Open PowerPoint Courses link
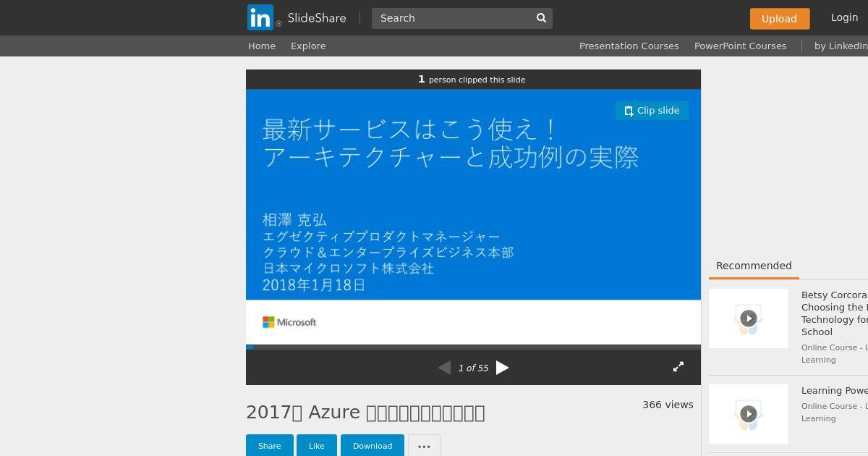868x456 pixels. point(740,46)
